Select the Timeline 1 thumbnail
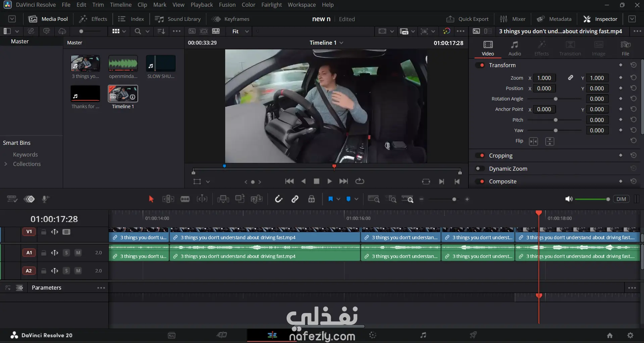 click(x=123, y=93)
